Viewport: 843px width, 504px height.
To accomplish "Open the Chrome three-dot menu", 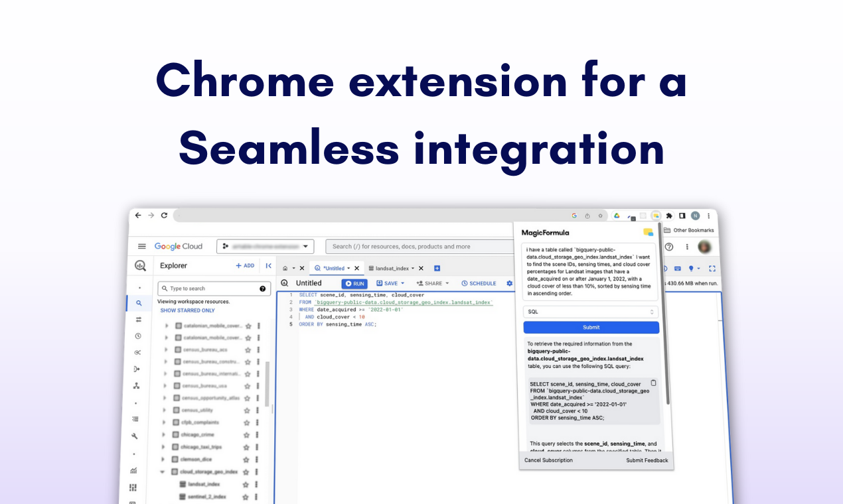I will [x=708, y=216].
